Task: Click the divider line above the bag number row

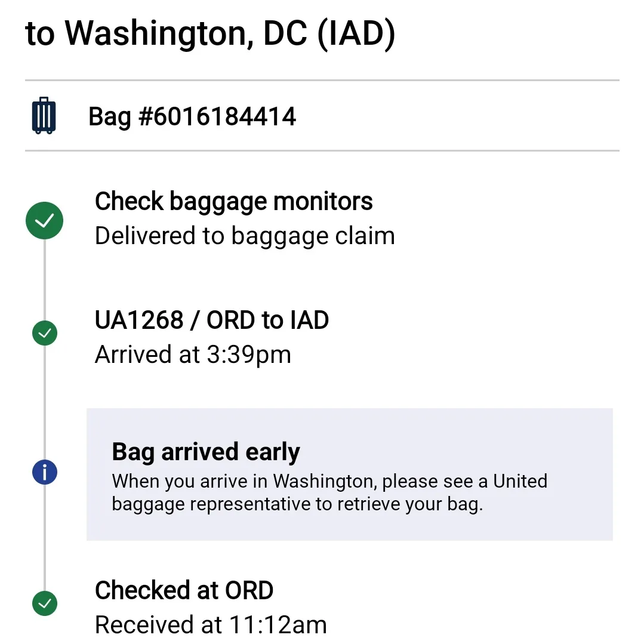Action: point(322,80)
